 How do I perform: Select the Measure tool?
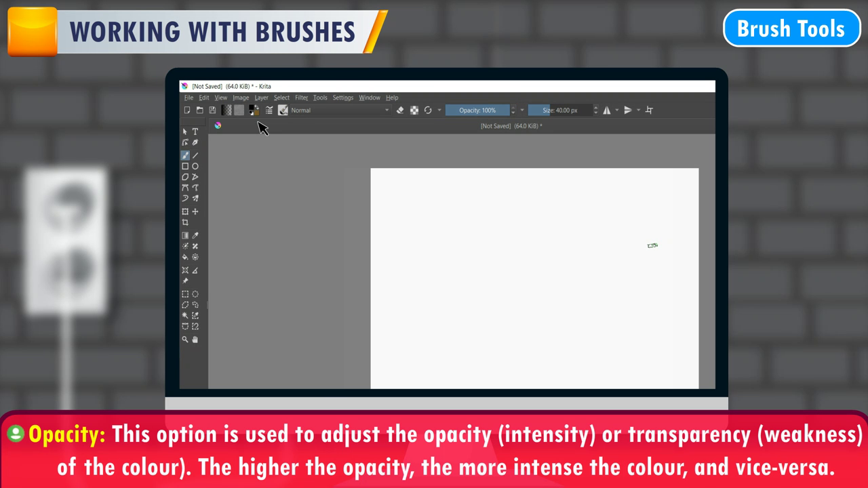pos(195,270)
